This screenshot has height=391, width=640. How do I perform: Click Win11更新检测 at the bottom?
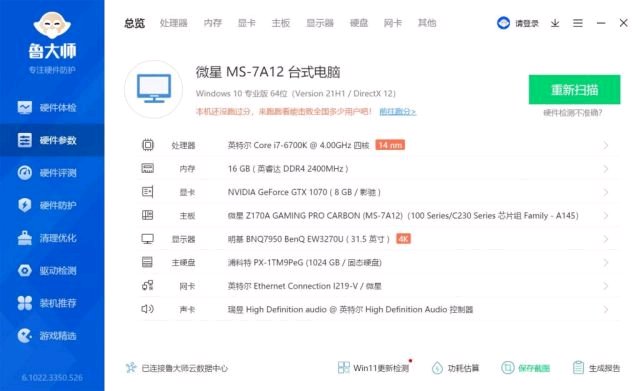(x=374, y=368)
